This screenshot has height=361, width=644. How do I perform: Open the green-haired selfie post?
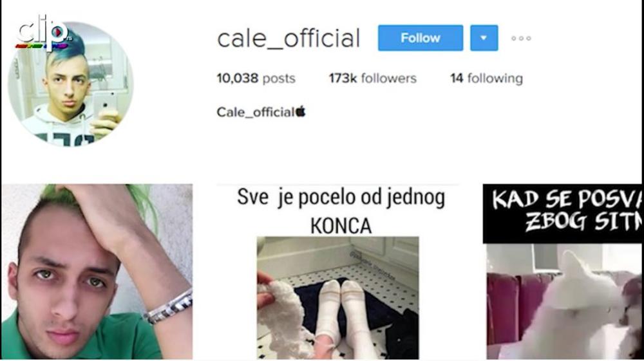coord(97,272)
